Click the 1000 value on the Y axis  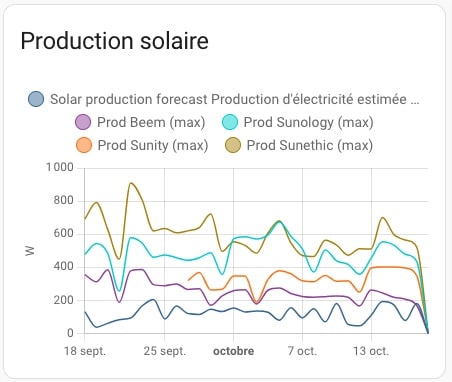tap(60, 167)
